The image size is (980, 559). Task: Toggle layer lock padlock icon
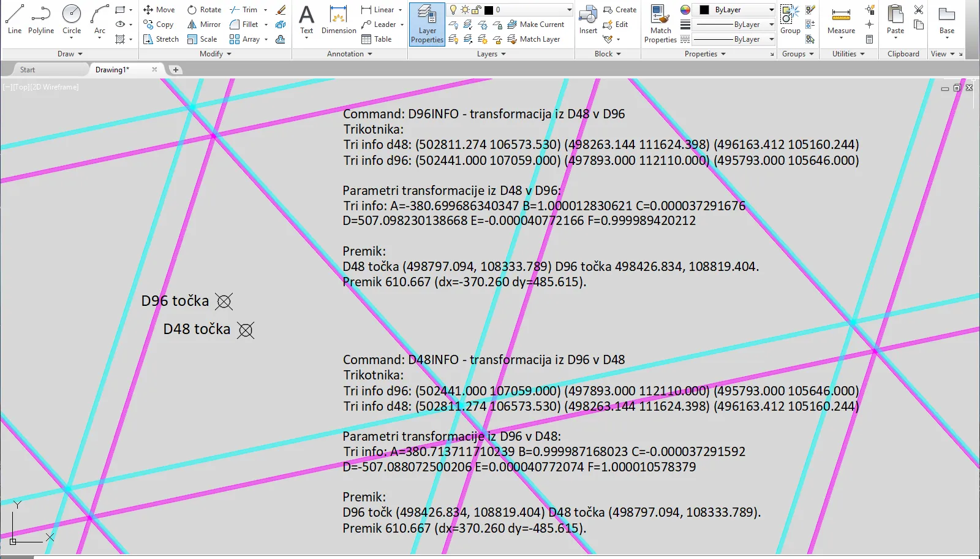tap(476, 10)
